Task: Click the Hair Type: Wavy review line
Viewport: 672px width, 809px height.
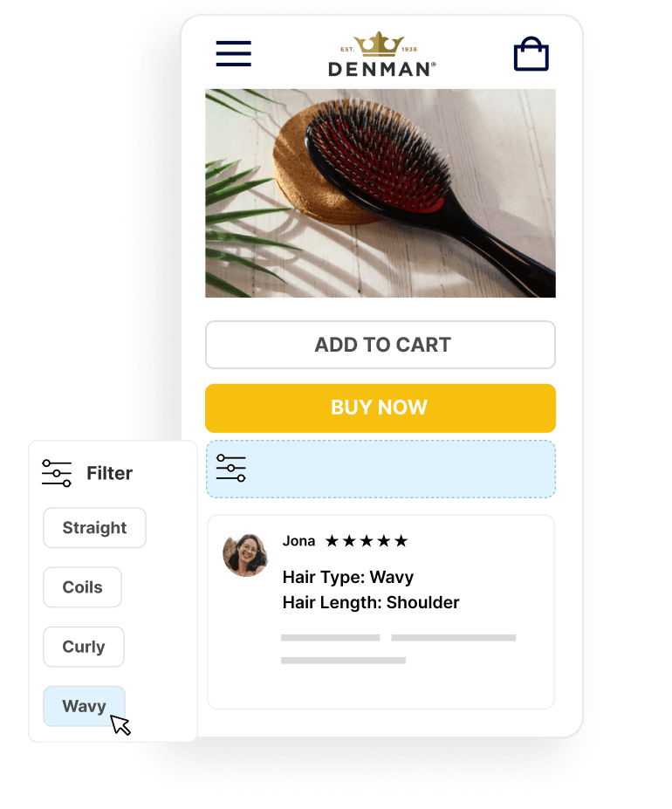Action: [348, 577]
